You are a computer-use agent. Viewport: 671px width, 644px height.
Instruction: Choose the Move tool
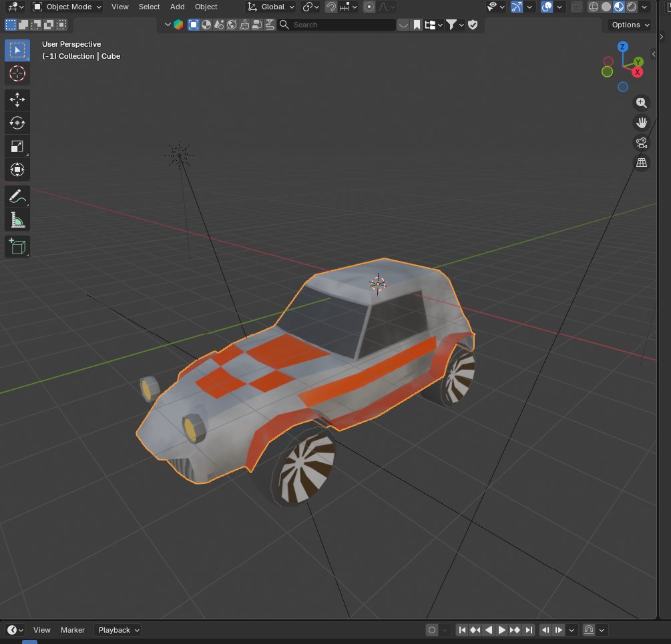point(17,99)
